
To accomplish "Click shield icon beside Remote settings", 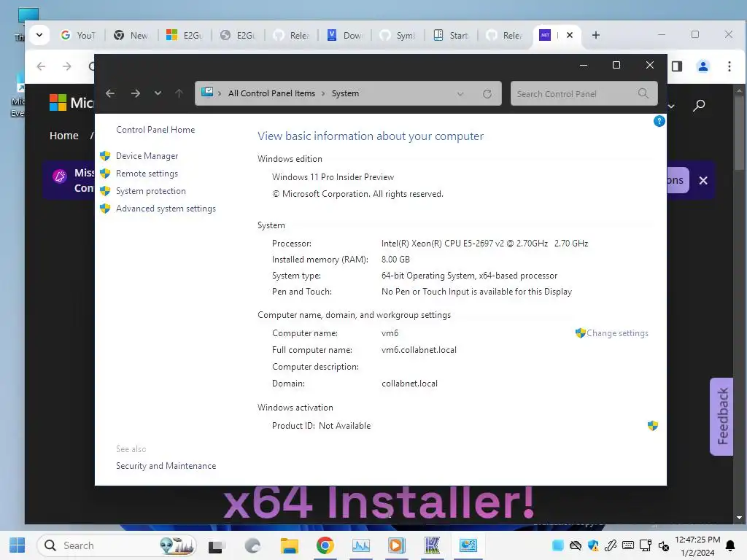I will 105,174.
